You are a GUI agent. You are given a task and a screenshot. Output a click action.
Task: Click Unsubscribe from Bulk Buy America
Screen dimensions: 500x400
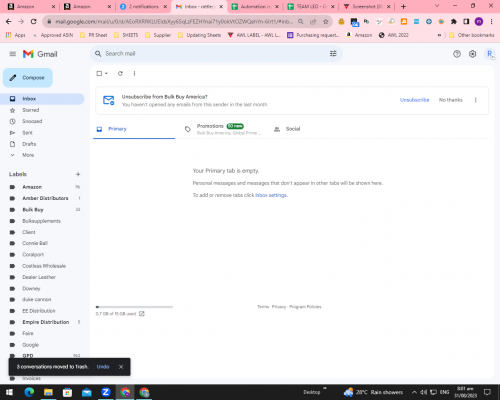point(414,100)
